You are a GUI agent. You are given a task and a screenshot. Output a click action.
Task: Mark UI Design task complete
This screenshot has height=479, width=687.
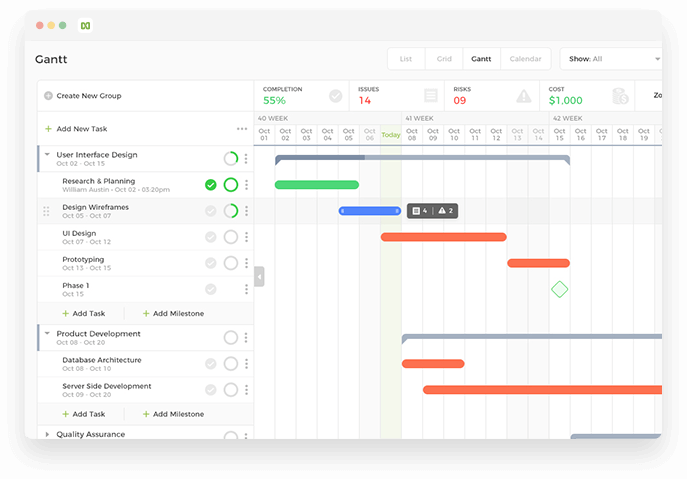click(211, 237)
